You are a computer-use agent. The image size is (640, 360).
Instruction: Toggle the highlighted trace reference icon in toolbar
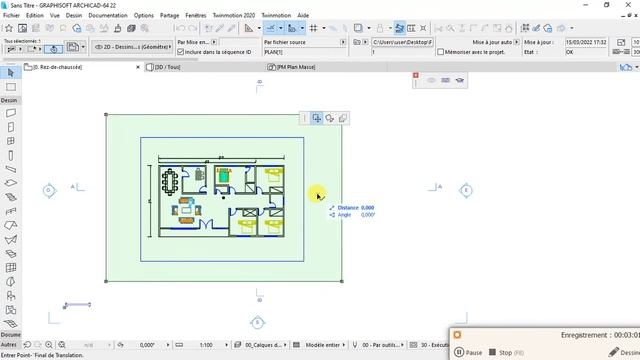click(x=400, y=28)
